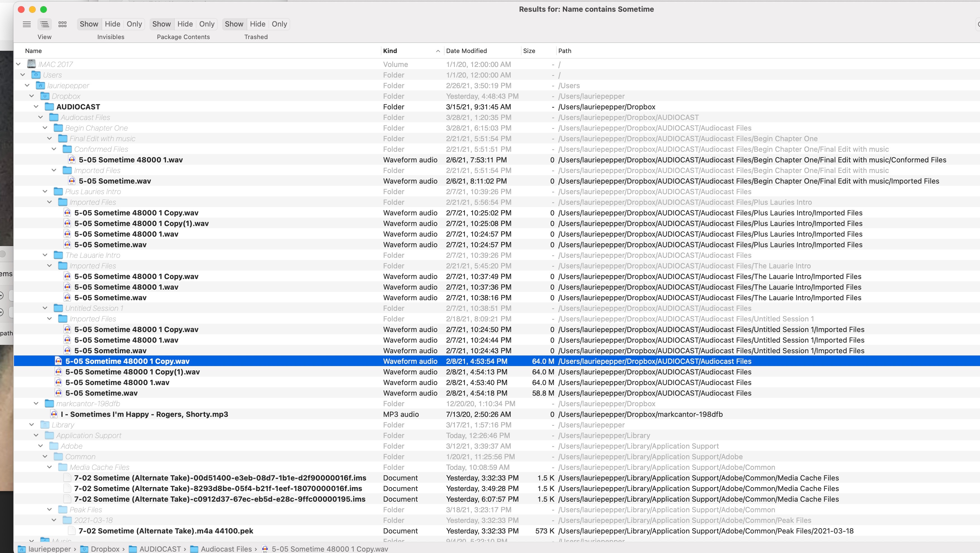980x553 pixels.
Task: Click the AUDIOCAST folder icon
Action: click(49, 107)
